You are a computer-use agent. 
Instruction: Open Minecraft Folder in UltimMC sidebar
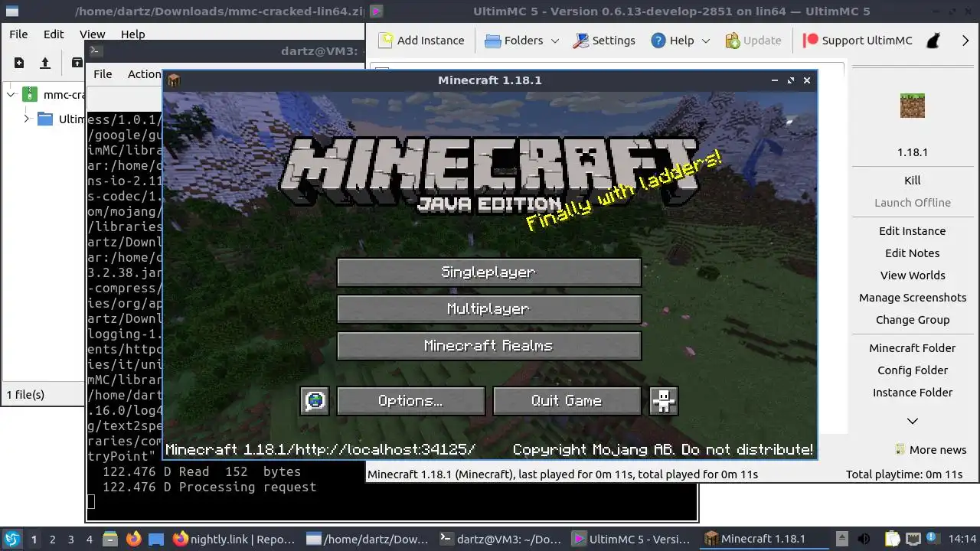tap(913, 348)
